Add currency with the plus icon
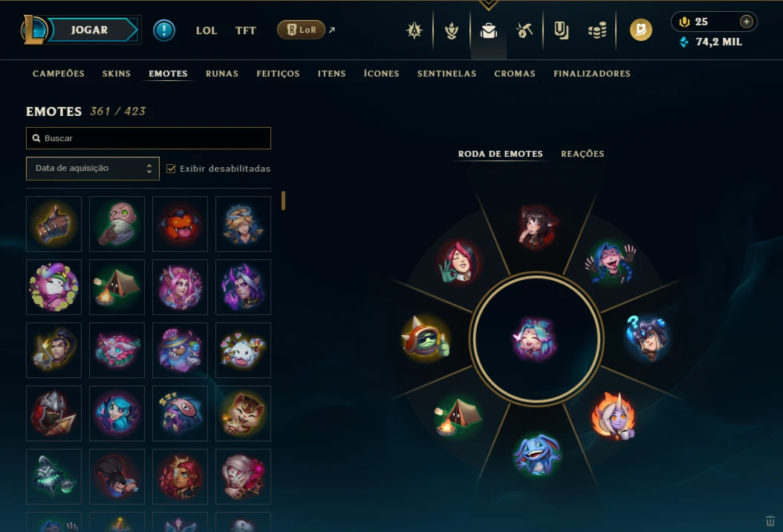The width and height of the screenshot is (783, 532). [x=746, y=22]
